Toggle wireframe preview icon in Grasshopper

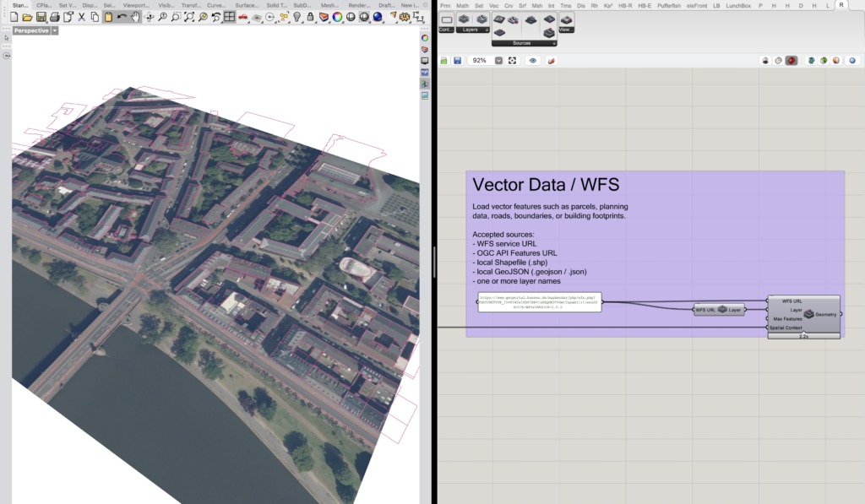point(778,61)
